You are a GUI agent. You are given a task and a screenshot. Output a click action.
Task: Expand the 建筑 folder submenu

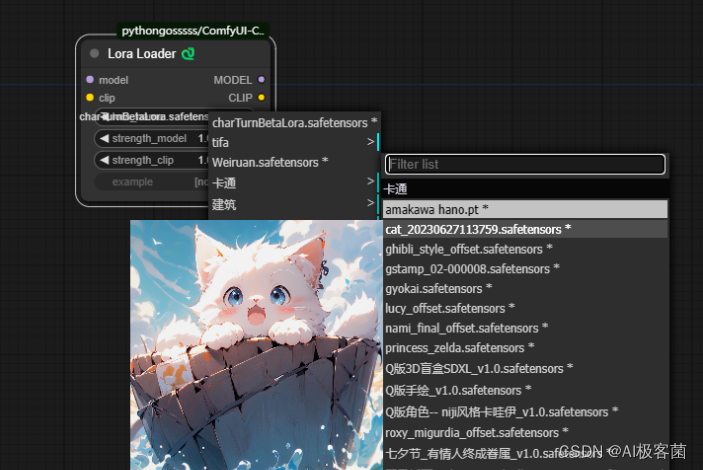(294, 204)
